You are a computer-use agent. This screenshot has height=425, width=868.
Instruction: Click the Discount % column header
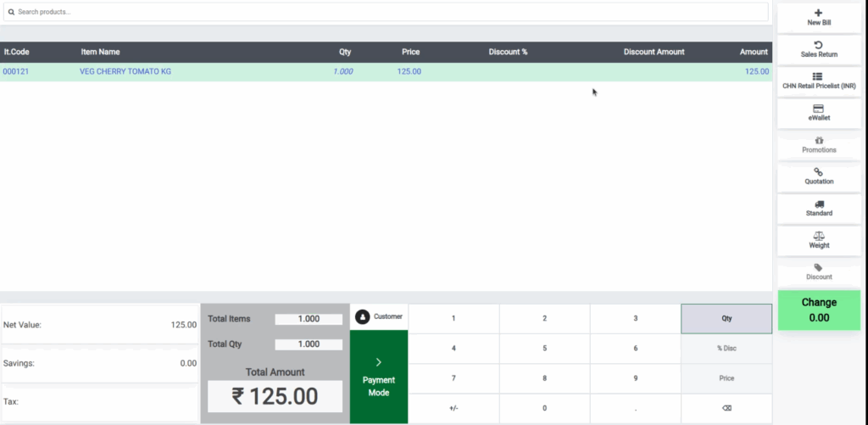click(508, 52)
